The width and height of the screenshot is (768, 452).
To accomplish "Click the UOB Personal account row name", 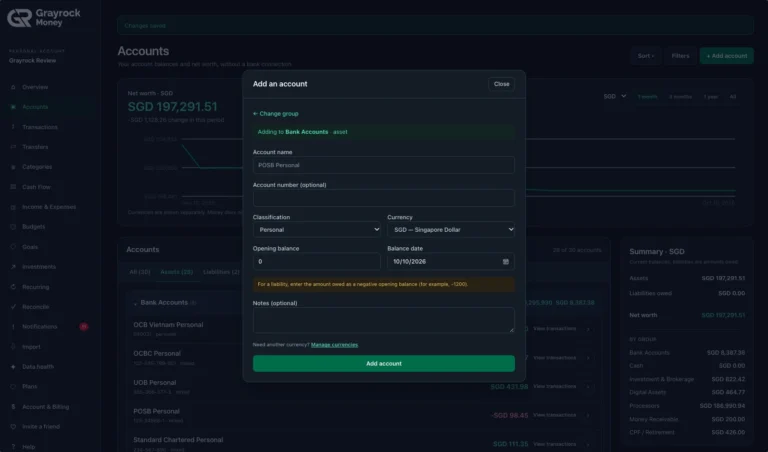I will coord(154,382).
